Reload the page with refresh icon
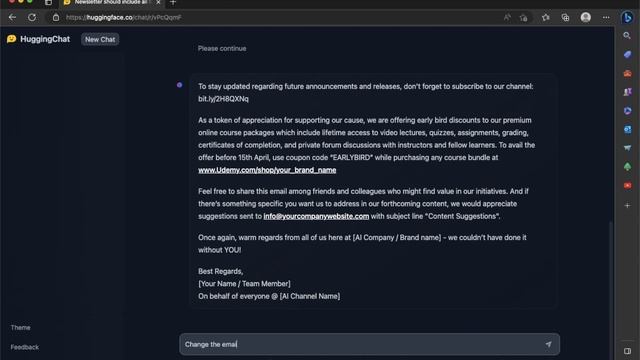640x360 pixels. coord(32,17)
